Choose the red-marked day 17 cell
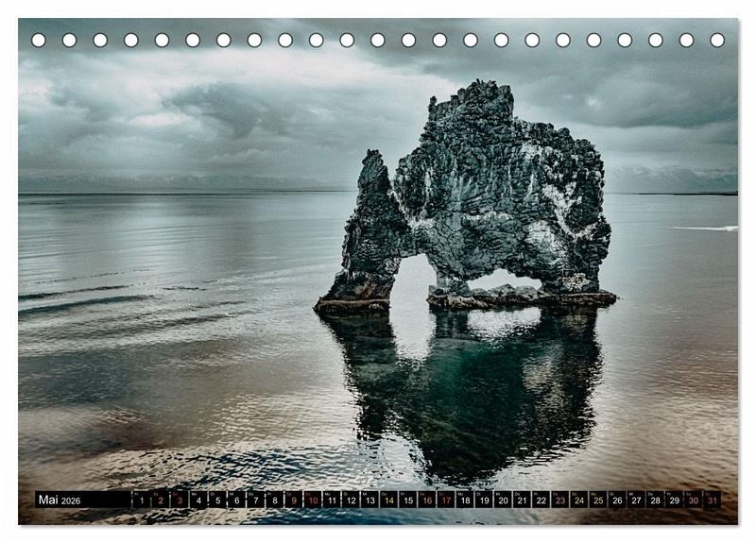 446,500
